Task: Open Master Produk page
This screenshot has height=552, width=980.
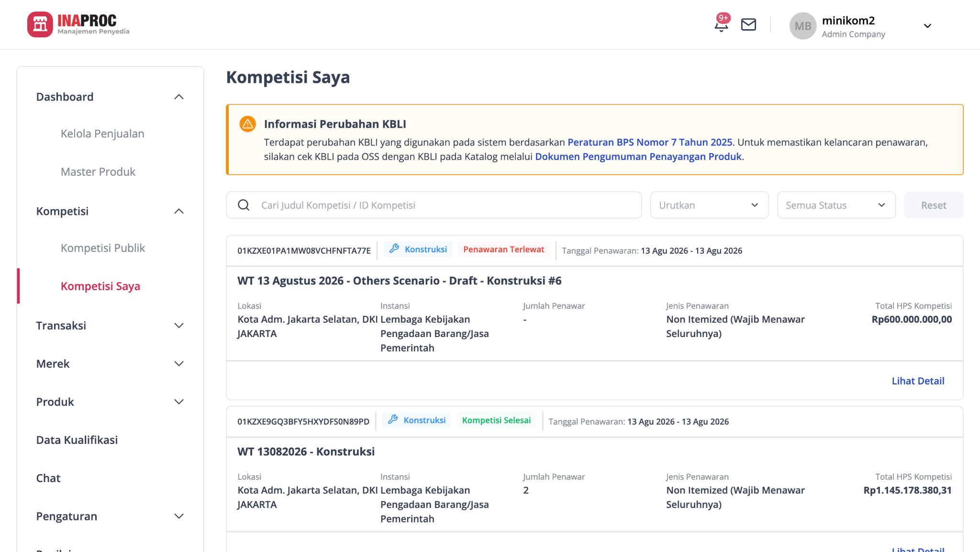Action: pyautogui.click(x=98, y=172)
